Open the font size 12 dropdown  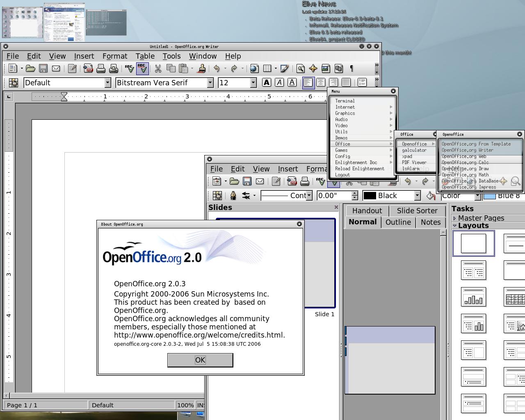point(253,83)
